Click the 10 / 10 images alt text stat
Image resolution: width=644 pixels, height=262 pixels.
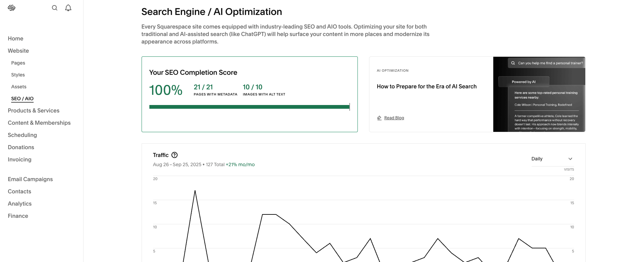(253, 87)
